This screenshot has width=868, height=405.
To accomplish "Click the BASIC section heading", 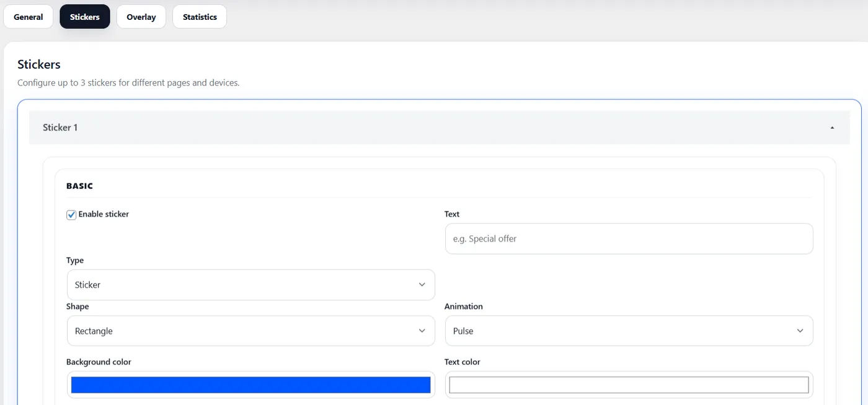I will coord(79,186).
